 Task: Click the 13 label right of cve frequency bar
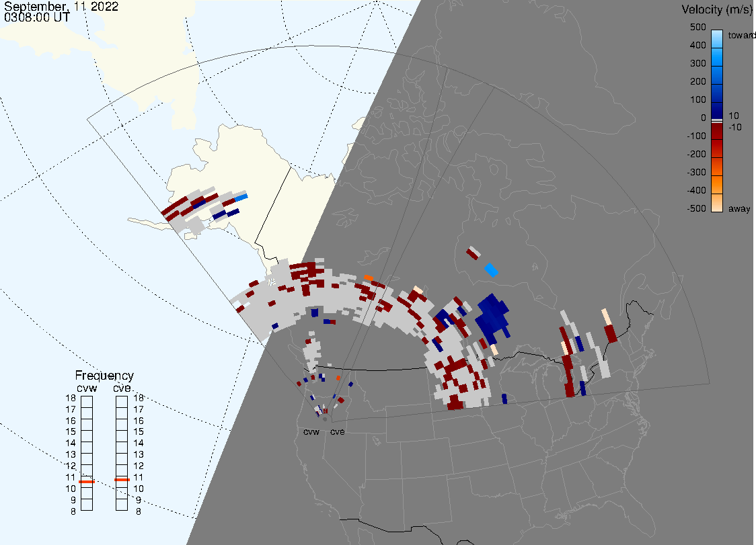139,454
